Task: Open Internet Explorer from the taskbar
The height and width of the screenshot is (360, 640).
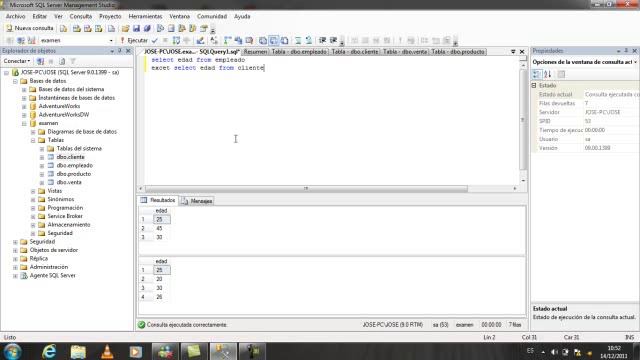Action: click(x=49, y=351)
